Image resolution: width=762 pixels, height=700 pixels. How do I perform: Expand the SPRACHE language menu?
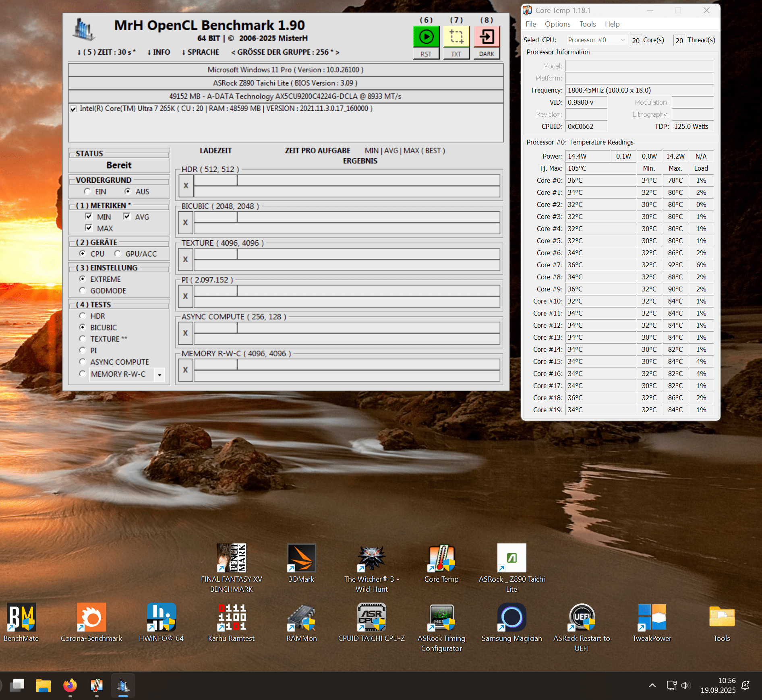click(x=200, y=52)
